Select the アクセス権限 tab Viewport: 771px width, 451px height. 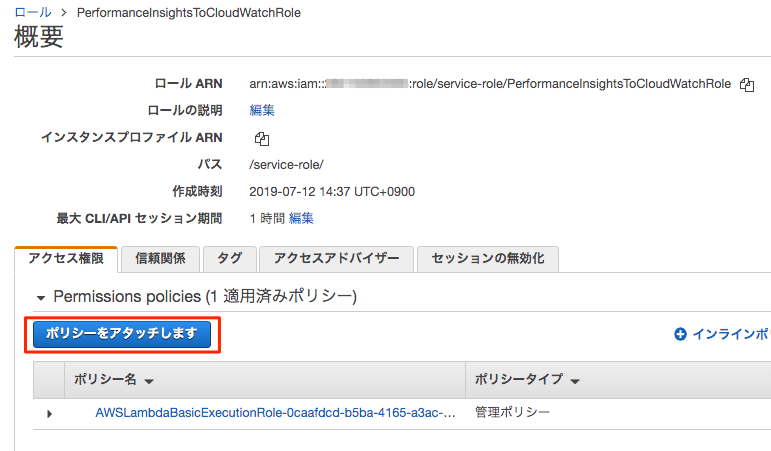(x=66, y=259)
